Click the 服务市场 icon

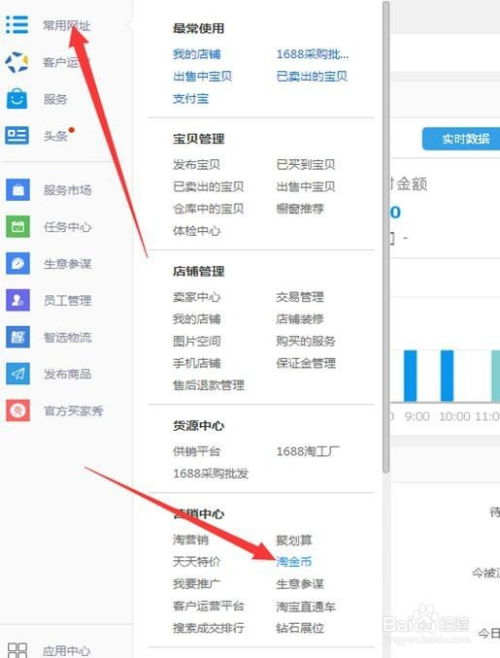pos(18,190)
